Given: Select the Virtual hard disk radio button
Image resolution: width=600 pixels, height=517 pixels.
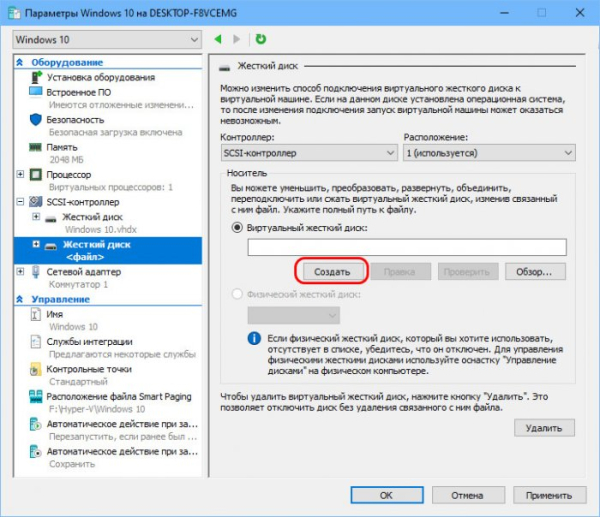Looking at the screenshot, I should coord(237,228).
